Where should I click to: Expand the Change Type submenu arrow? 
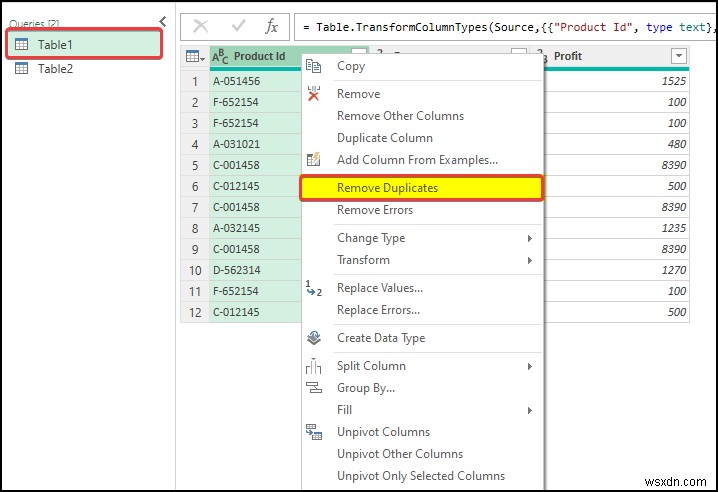pyautogui.click(x=530, y=238)
